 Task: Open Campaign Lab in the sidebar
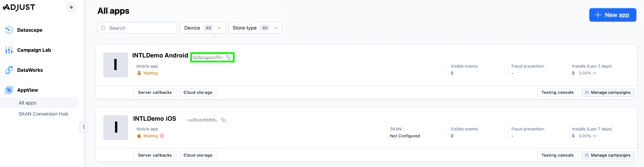(34, 50)
